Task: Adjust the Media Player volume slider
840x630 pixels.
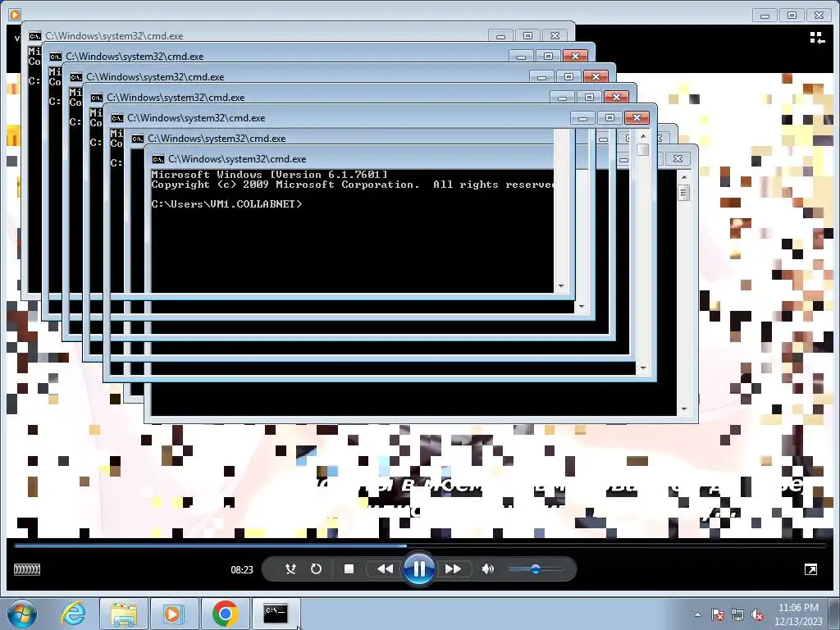Action: [535, 569]
